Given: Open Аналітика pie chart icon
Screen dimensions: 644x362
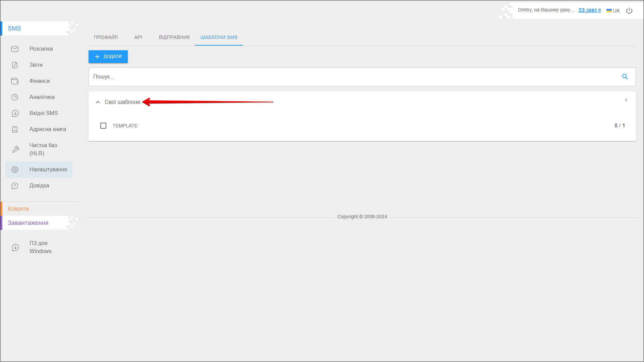Looking at the screenshot, I should pos(15,97).
